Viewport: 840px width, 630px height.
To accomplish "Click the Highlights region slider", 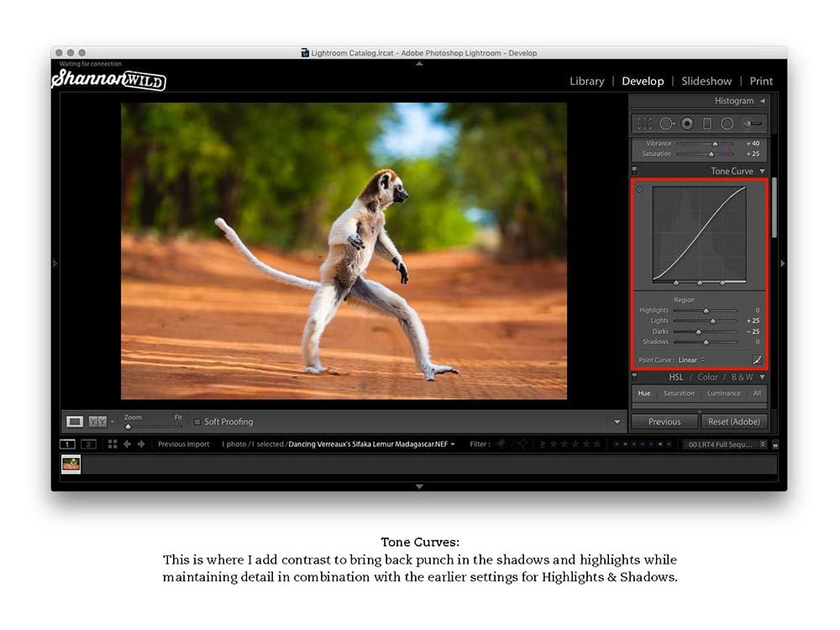I will 705,311.
